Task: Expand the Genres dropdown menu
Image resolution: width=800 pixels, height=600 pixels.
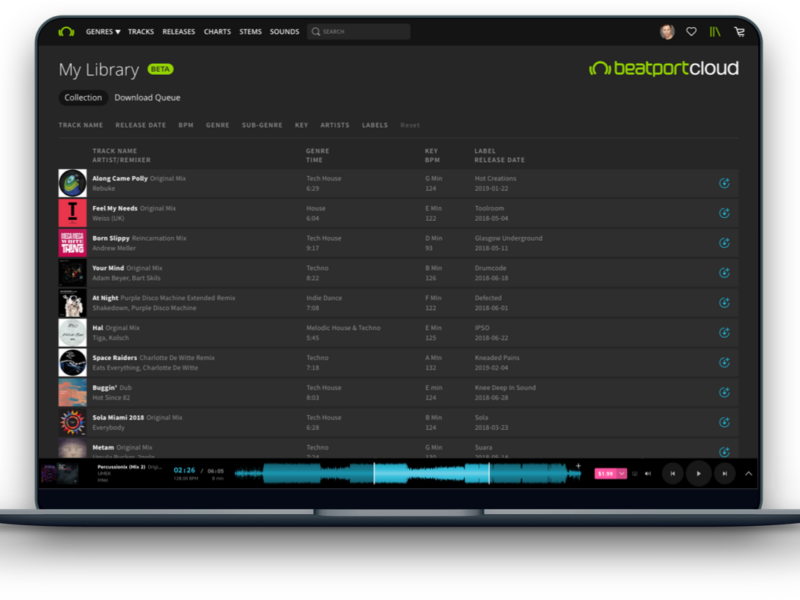Action: [x=102, y=32]
